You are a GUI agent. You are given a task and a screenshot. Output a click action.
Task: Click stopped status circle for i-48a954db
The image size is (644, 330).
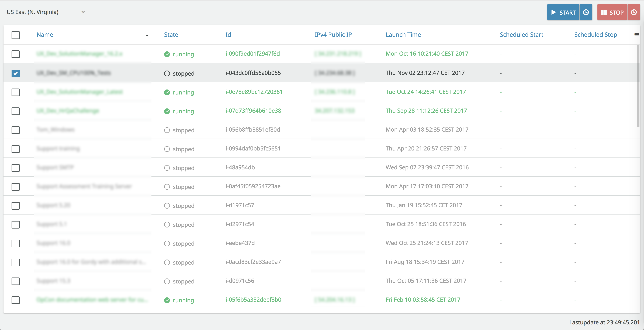(167, 168)
